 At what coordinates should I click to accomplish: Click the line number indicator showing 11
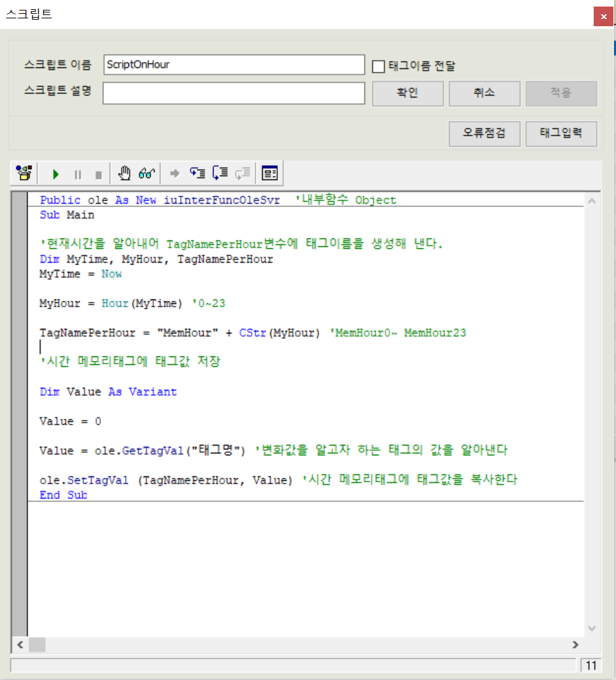click(592, 666)
